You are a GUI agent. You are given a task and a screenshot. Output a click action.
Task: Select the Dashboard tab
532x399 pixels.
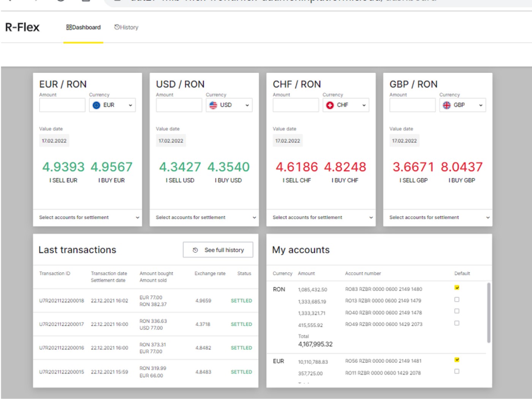(83, 27)
